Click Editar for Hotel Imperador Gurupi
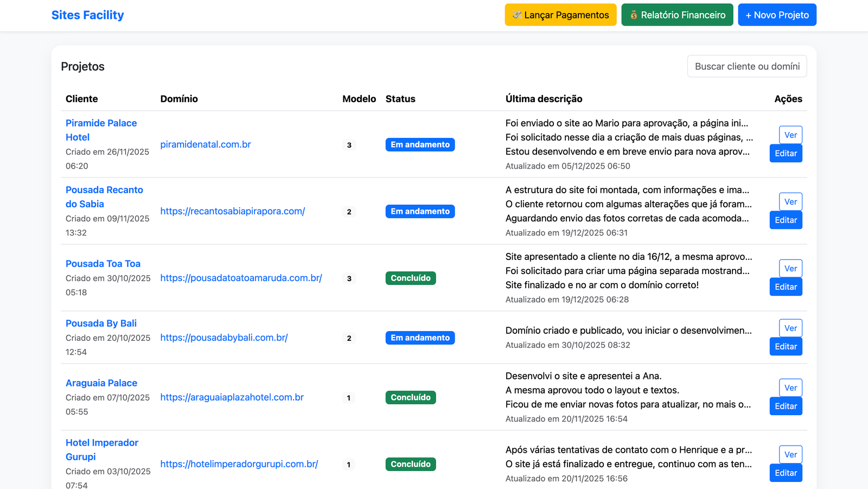Image resolution: width=868 pixels, height=489 pixels. tap(786, 473)
